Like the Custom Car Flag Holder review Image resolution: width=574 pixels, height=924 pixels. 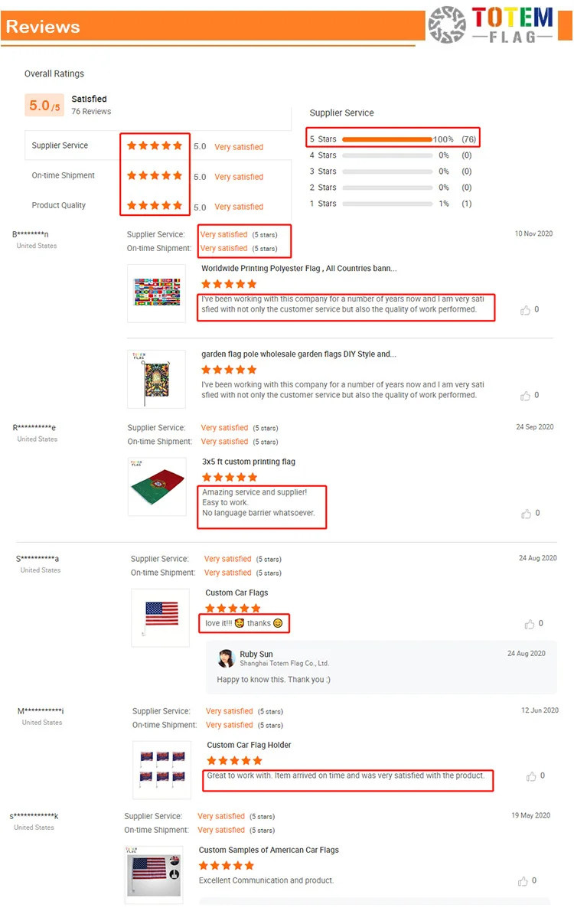coord(531,776)
